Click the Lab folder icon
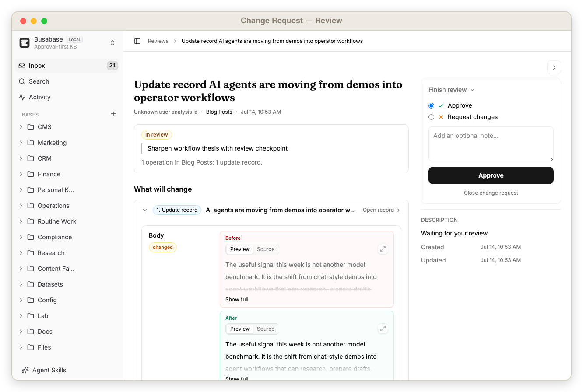The width and height of the screenshot is (583, 392). click(31, 316)
